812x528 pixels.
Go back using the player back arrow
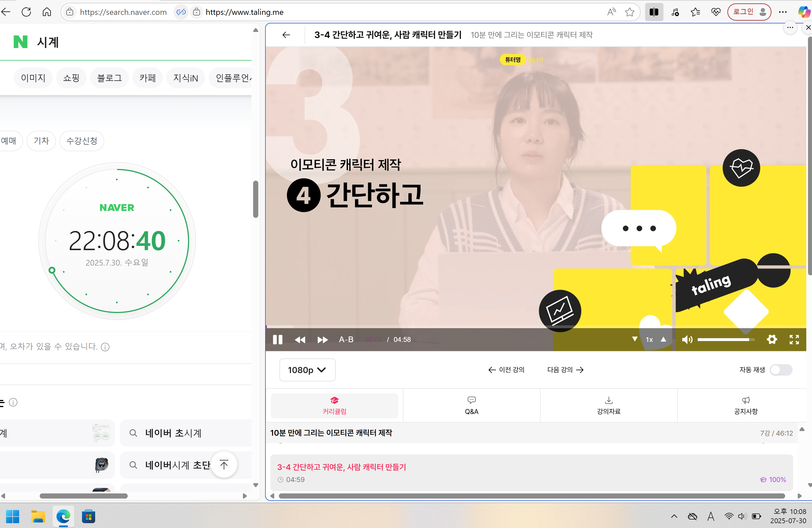pos(285,35)
